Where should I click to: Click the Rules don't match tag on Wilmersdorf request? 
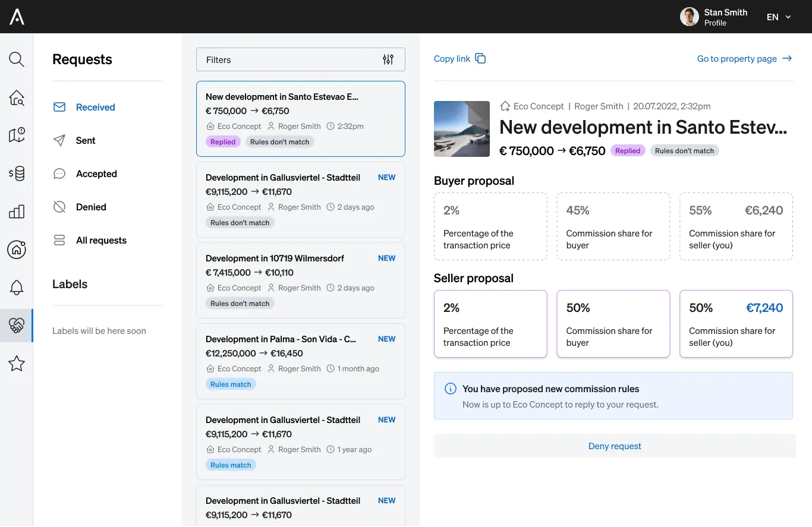coord(240,304)
